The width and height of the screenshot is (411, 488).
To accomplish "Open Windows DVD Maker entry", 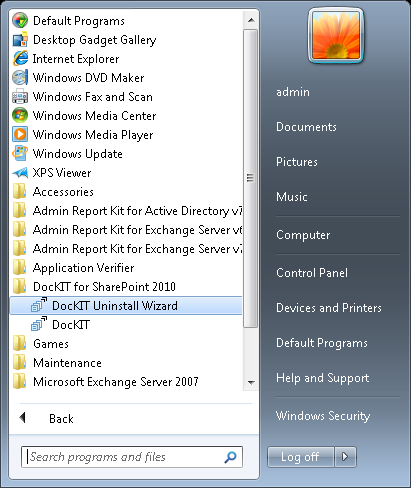I will pos(126,78).
